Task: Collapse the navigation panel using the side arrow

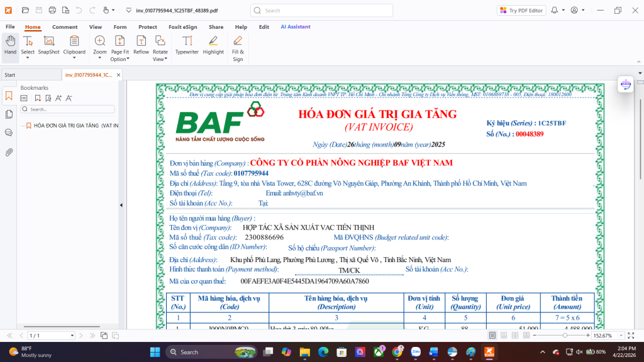Action: pos(121,206)
